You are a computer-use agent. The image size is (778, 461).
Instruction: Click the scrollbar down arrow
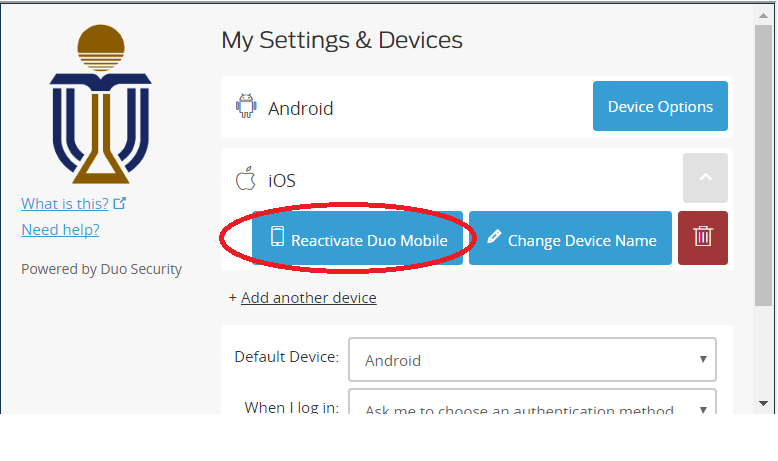point(764,403)
